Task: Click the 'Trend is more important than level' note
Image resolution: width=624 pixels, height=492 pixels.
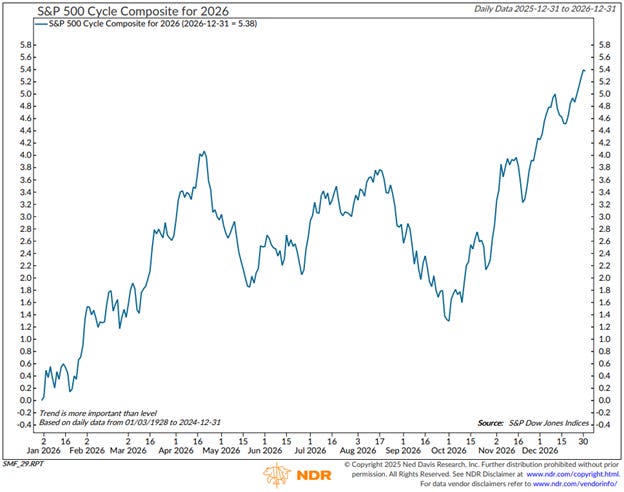Action: click(98, 413)
